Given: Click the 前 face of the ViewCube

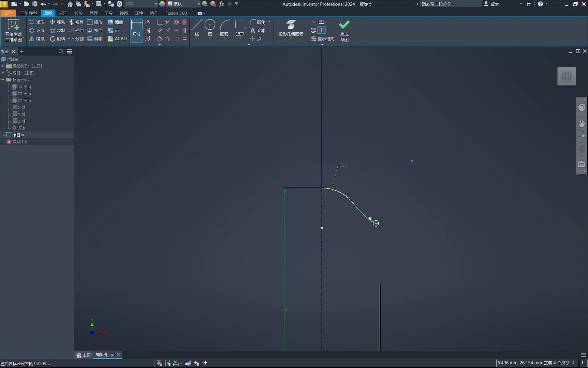Looking at the screenshot, I should pos(567,76).
